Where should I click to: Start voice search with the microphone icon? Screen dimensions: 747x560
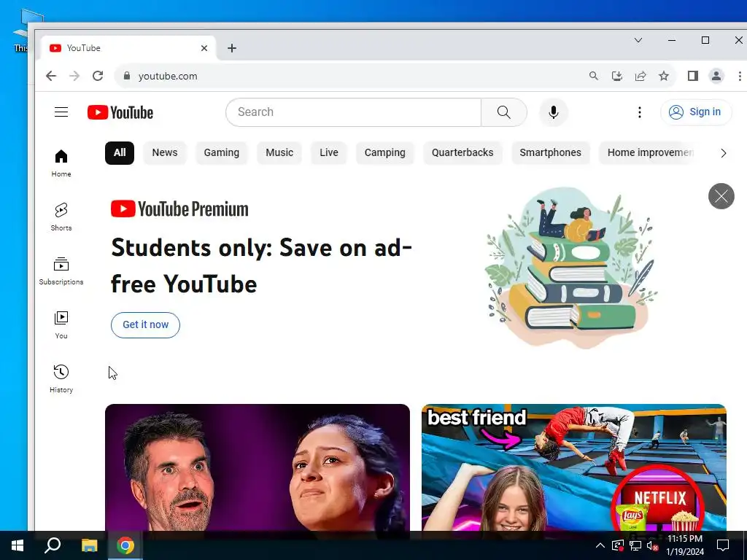click(x=553, y=112)
